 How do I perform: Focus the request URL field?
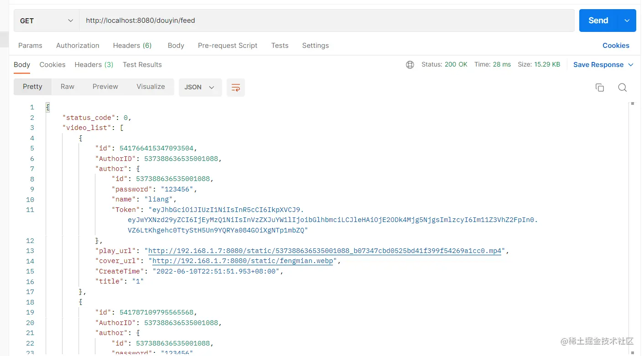[327, 21]
